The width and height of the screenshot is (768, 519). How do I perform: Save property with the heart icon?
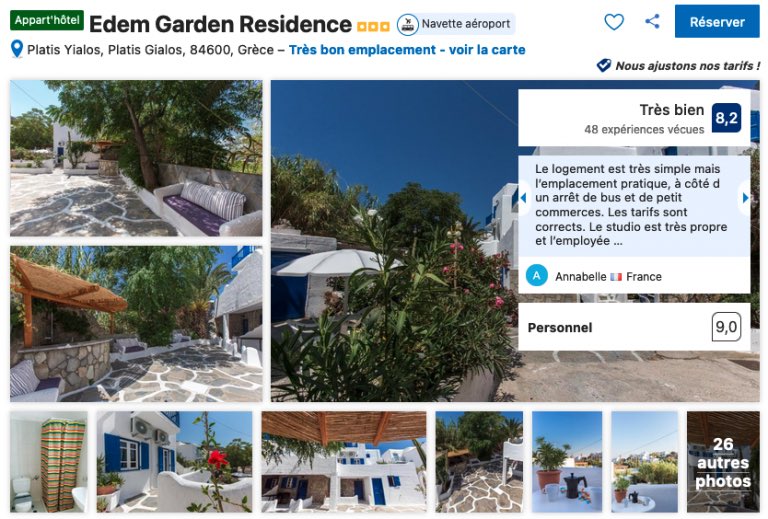(614, 22)
